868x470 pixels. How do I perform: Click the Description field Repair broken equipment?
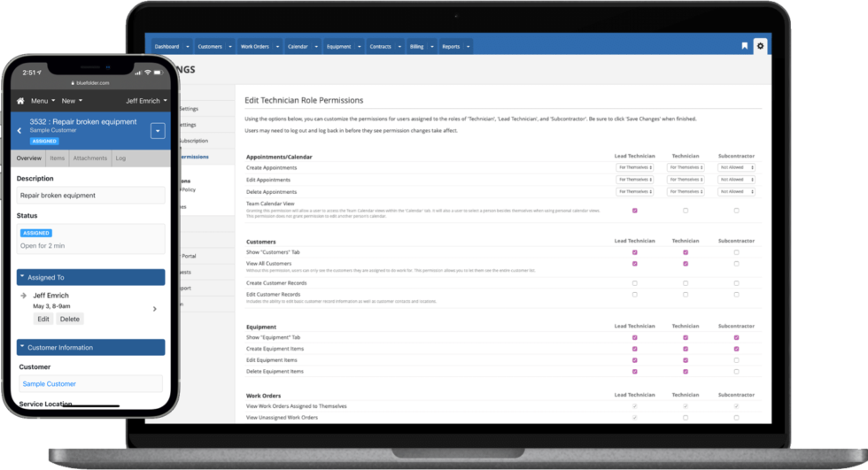pos(90,196)
